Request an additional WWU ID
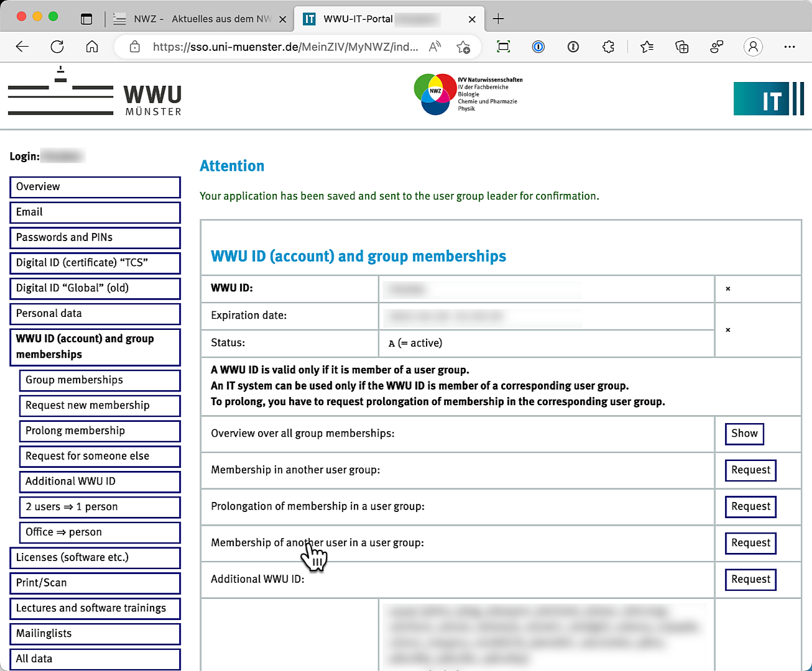 750,580
